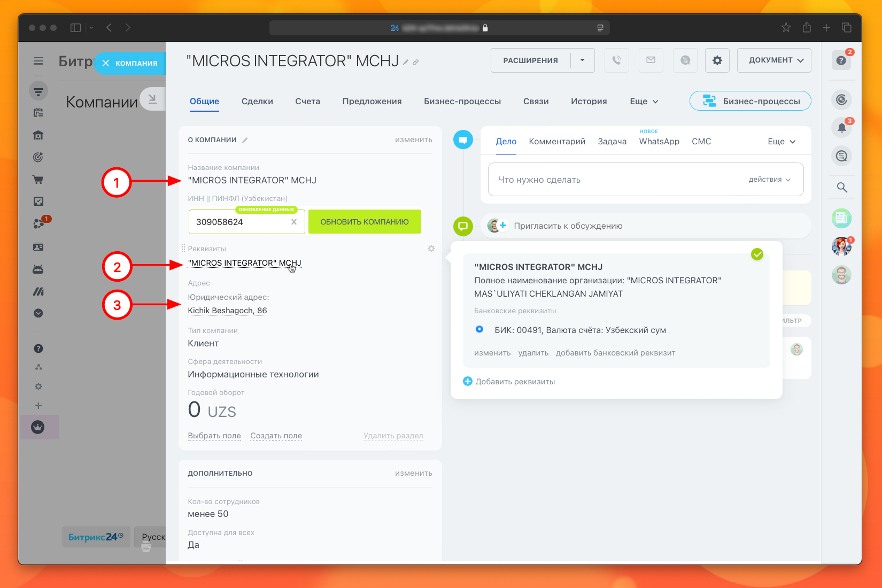Click the phone call icon in header
This screenshot has width=882, height=588.
617,60
